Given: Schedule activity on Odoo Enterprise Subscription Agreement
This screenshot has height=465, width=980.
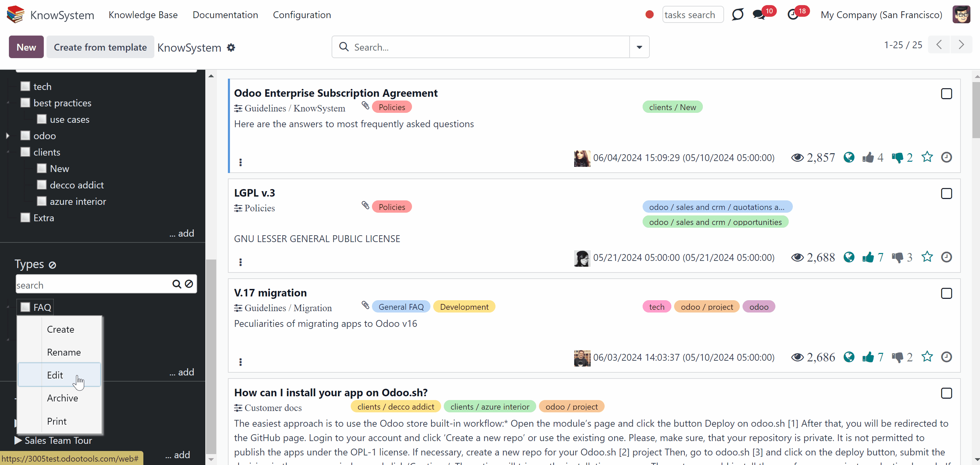Looking at the screenshot, I should [x=946, y=157].
